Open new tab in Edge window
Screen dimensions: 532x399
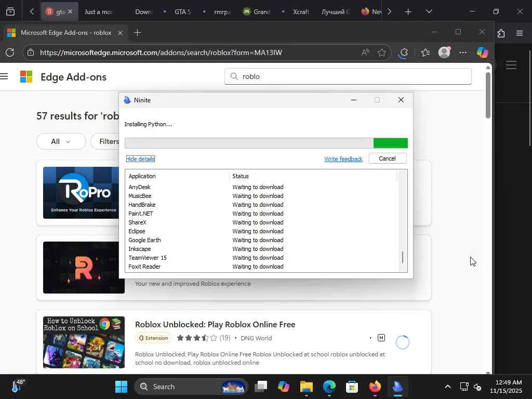click(x=137, y=33)
